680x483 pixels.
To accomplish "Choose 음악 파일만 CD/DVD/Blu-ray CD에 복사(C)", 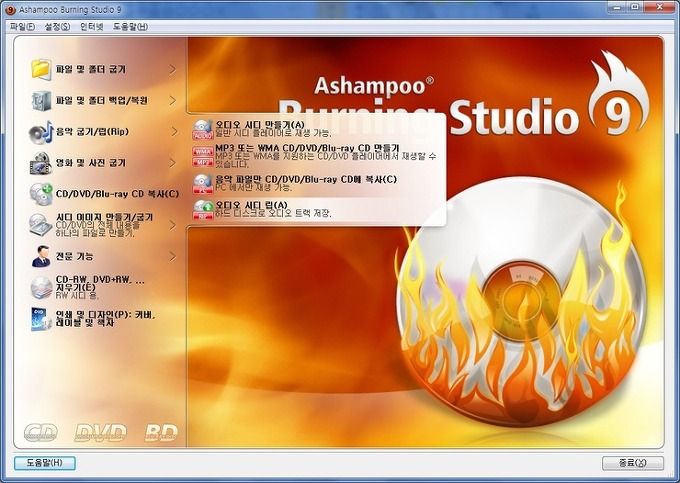I will [306, 179].
